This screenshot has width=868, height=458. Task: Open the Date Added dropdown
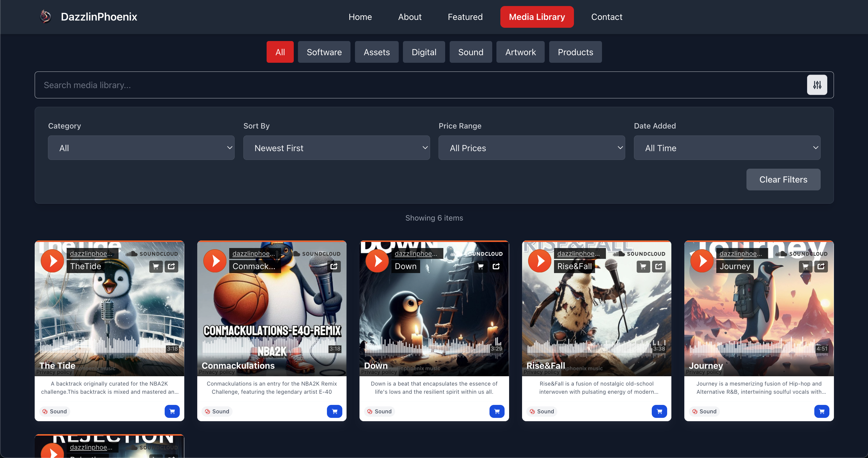(727, 148)
